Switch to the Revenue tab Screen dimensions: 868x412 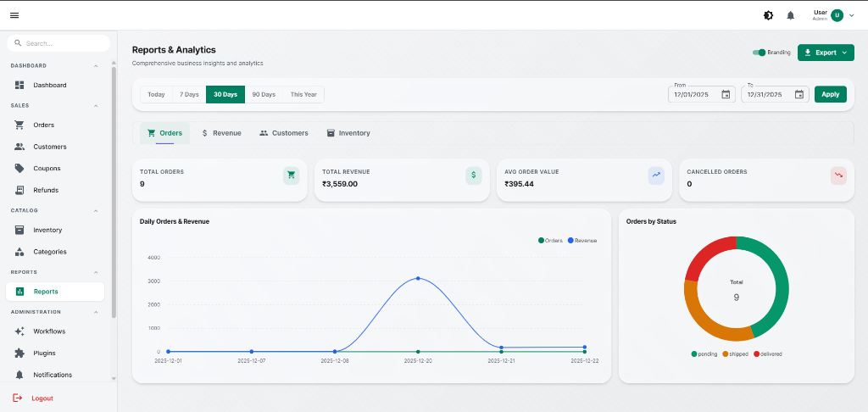[x=221, y=133]
